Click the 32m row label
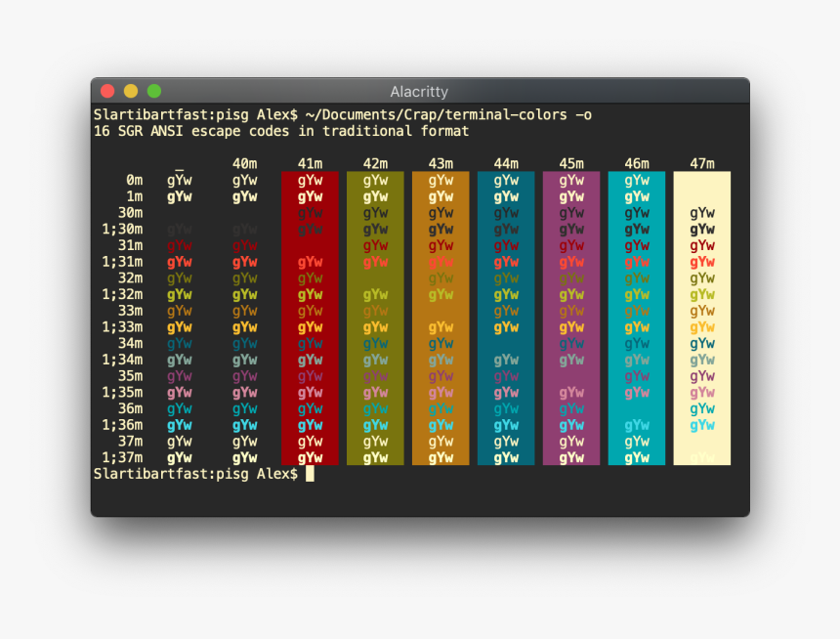 click(131, 278)
